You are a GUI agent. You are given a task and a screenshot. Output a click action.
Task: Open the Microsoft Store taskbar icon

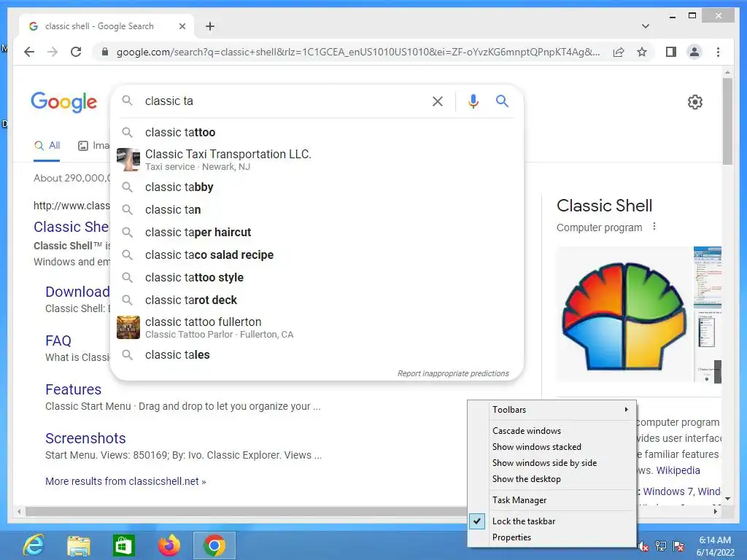click(123, 545)
